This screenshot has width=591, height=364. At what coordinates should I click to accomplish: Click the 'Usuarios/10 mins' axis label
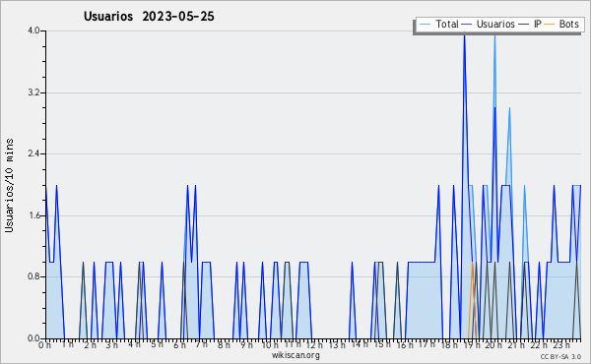(x=9, y=186)
